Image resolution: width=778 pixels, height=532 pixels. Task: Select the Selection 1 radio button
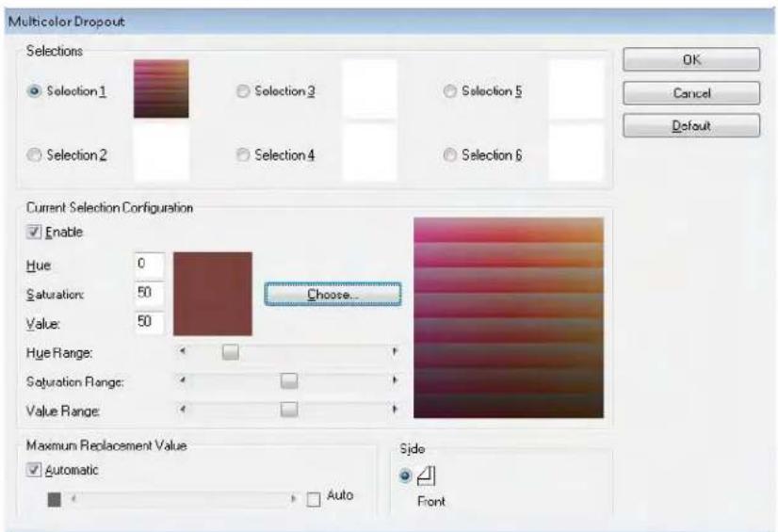34,91
